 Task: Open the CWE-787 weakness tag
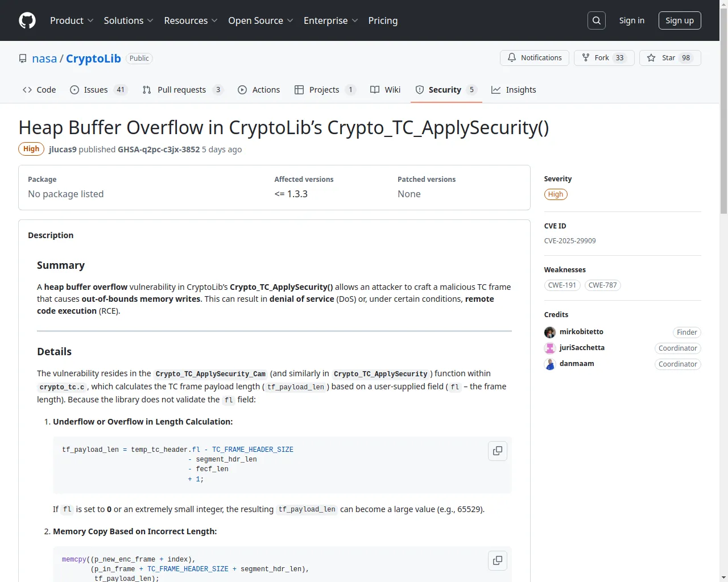coord(603,285)
